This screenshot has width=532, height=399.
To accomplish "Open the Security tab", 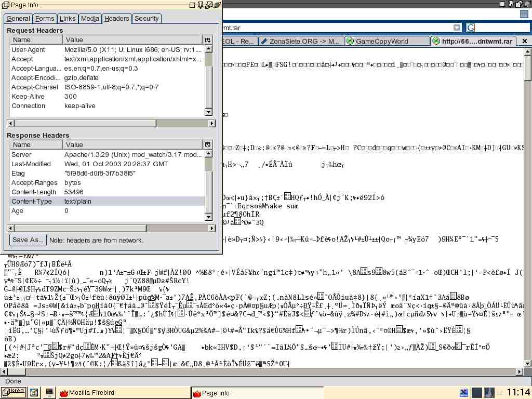I will pyautogui.click(x=146, y=19).
